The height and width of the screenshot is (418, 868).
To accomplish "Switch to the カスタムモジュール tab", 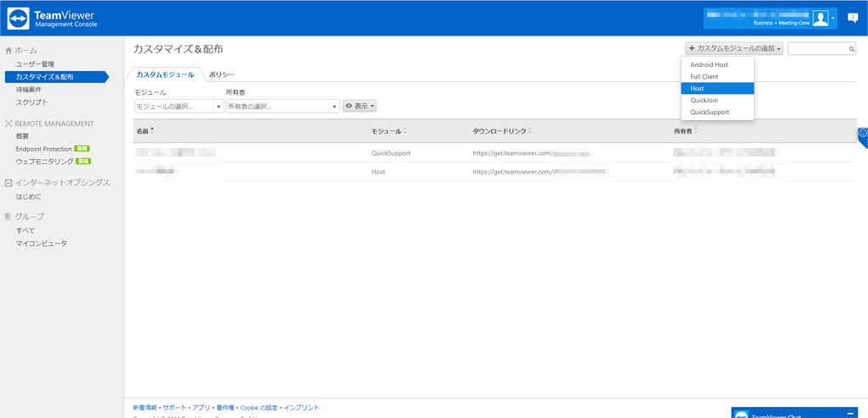I will click(165, 74).
